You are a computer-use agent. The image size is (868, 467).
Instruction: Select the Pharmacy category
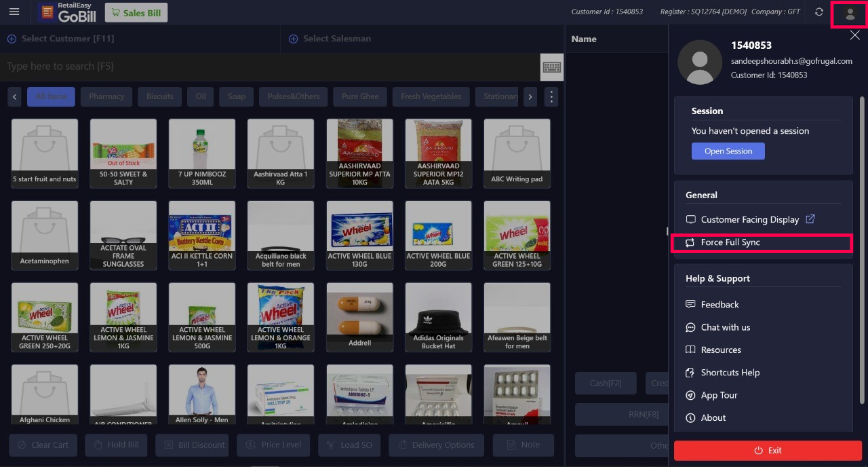[x=106, y=96]
